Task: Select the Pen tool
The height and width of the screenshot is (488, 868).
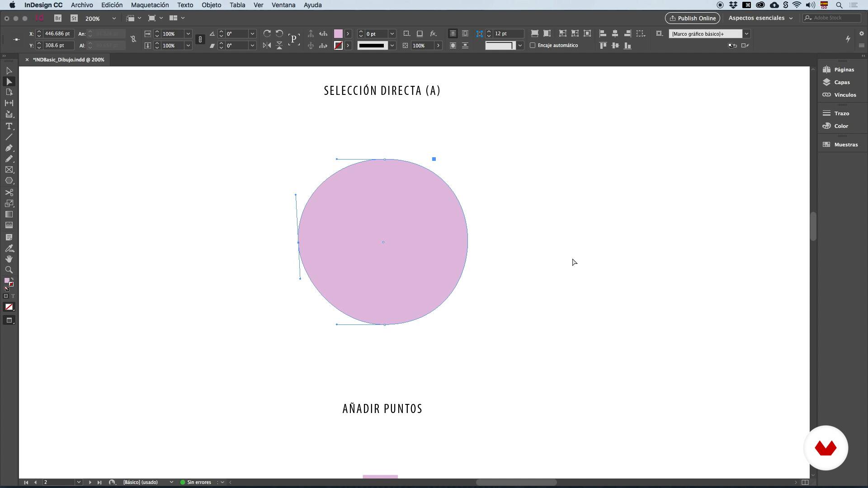Action: click(9, 148)
